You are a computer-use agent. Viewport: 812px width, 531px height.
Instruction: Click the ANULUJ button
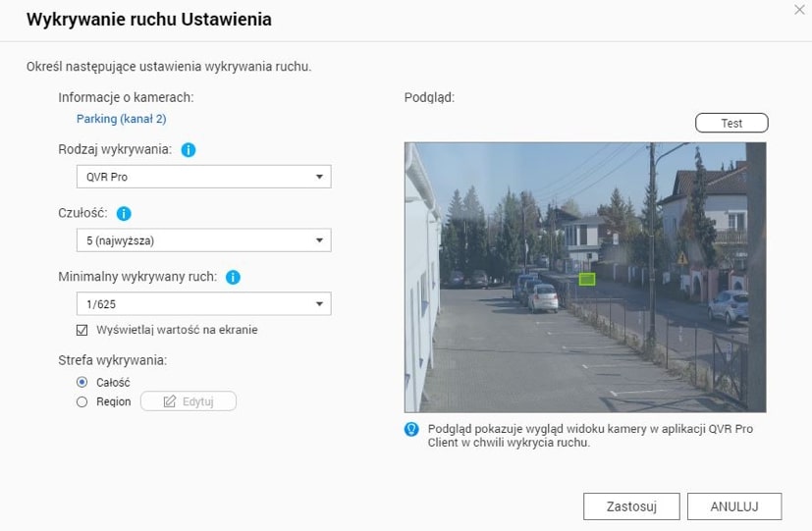[732, 506]
